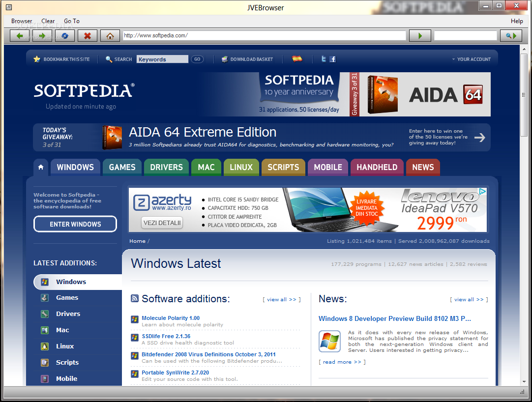Select the DRIVERS category tab
Viewport: 532px width, 402px height.
tap(166, 167)
